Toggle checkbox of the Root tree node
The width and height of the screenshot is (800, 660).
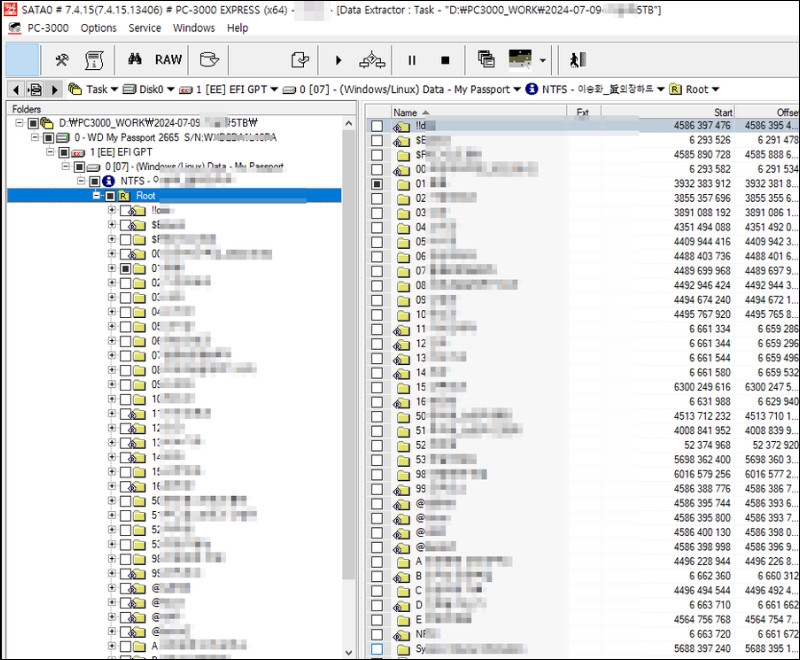110,196
